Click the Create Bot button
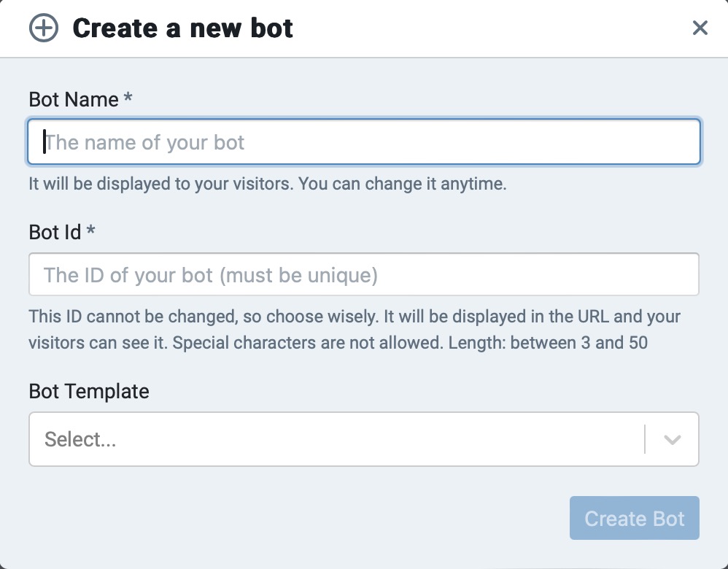Viewport: 728px width, 569px height. (634, 518)
